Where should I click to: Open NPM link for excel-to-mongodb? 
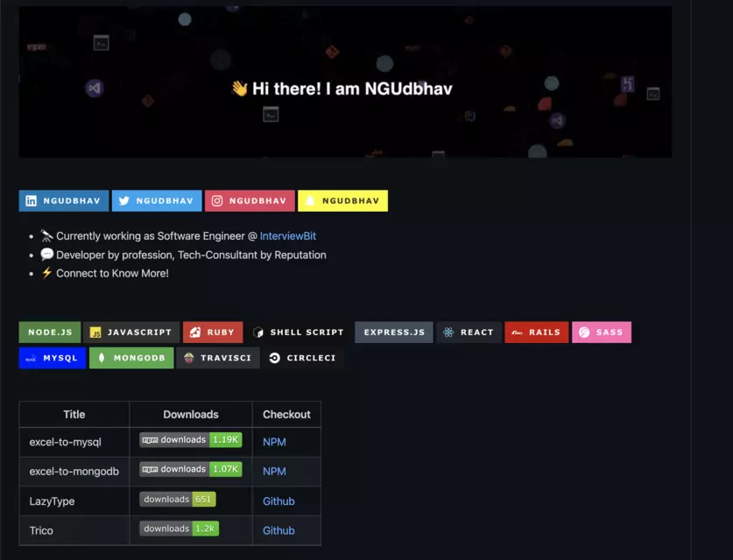274,472
